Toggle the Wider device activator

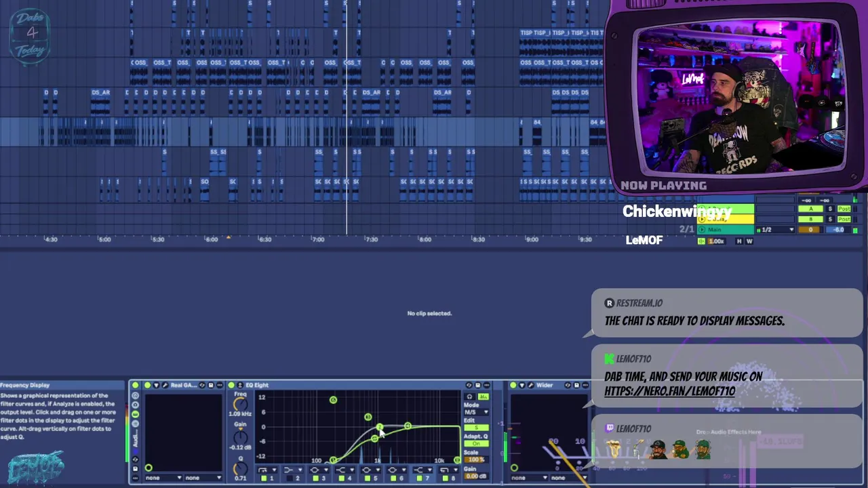(513, 385)
